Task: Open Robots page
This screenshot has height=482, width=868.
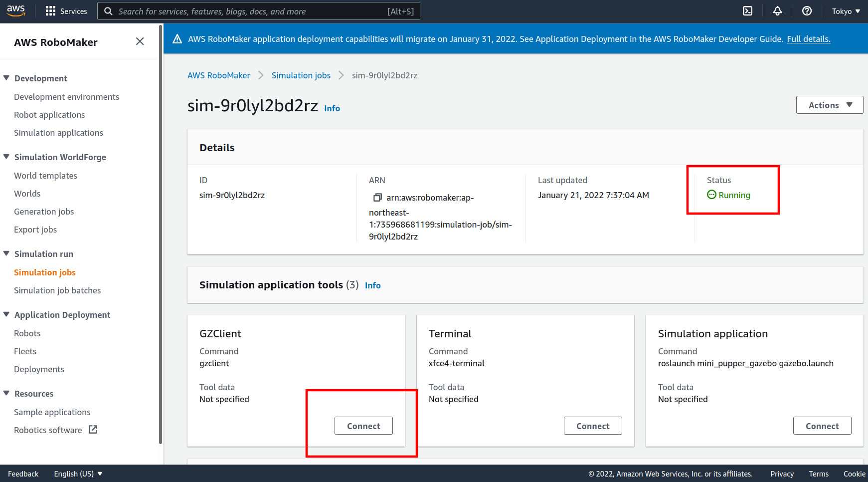Action: point(27,333)
